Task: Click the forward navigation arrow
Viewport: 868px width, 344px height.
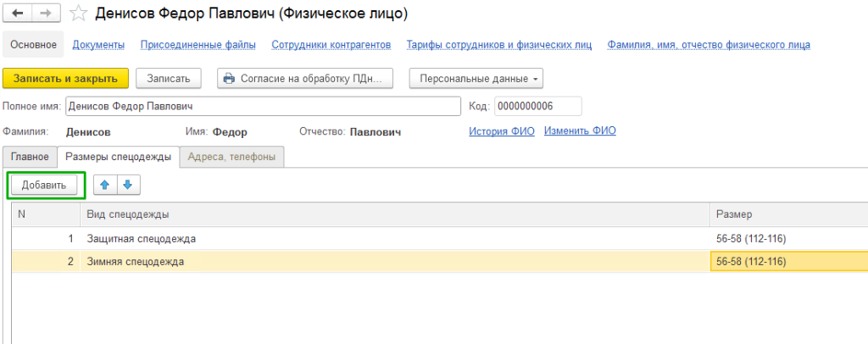Action: 45,14
